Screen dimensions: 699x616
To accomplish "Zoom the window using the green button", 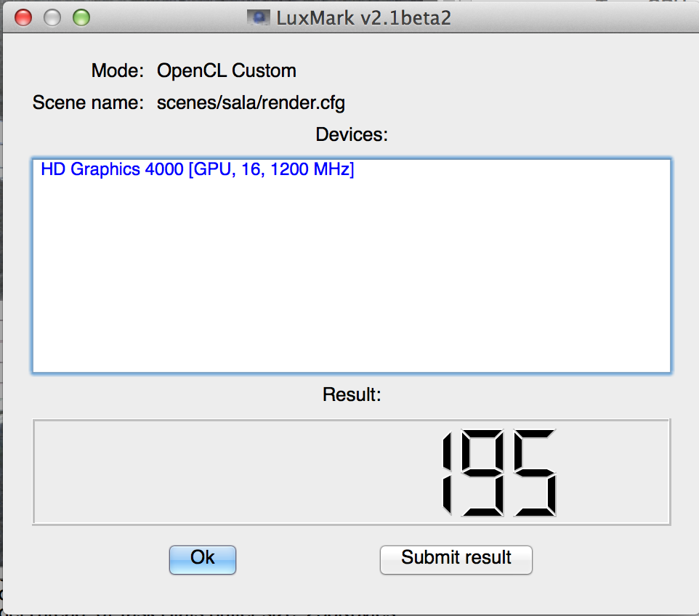I will [x=81, y=18].
